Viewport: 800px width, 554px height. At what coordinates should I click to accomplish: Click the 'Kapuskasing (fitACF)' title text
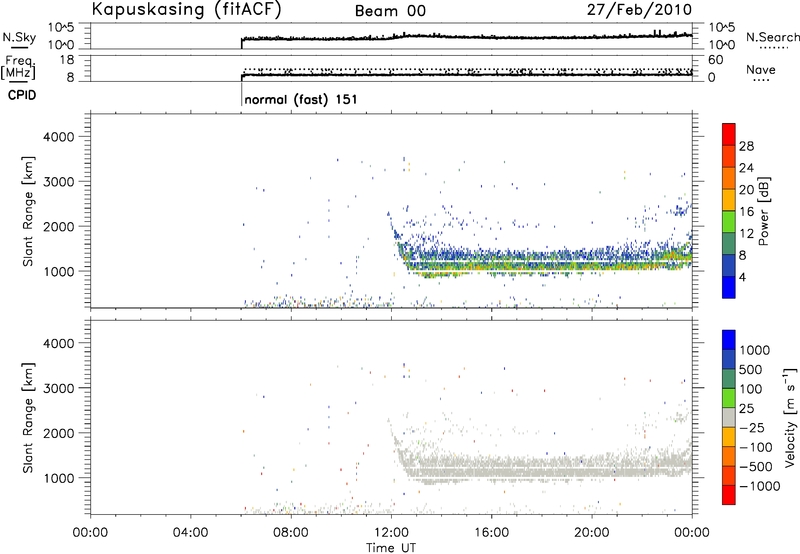(187, 9)
